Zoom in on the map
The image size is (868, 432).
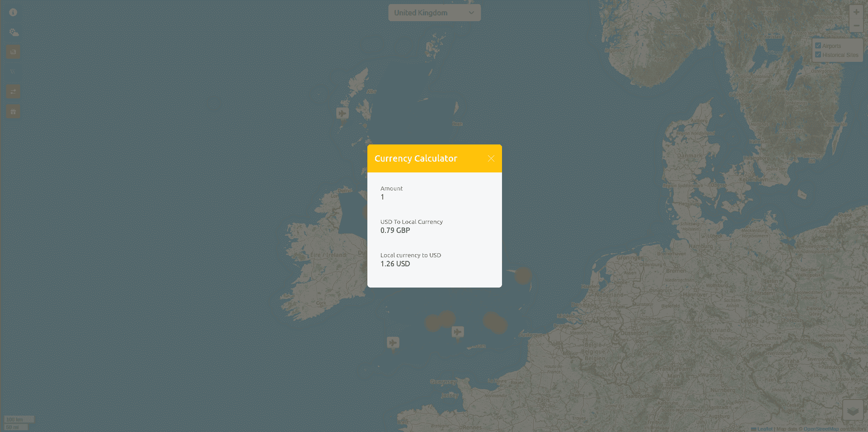(x=856, y=12)
